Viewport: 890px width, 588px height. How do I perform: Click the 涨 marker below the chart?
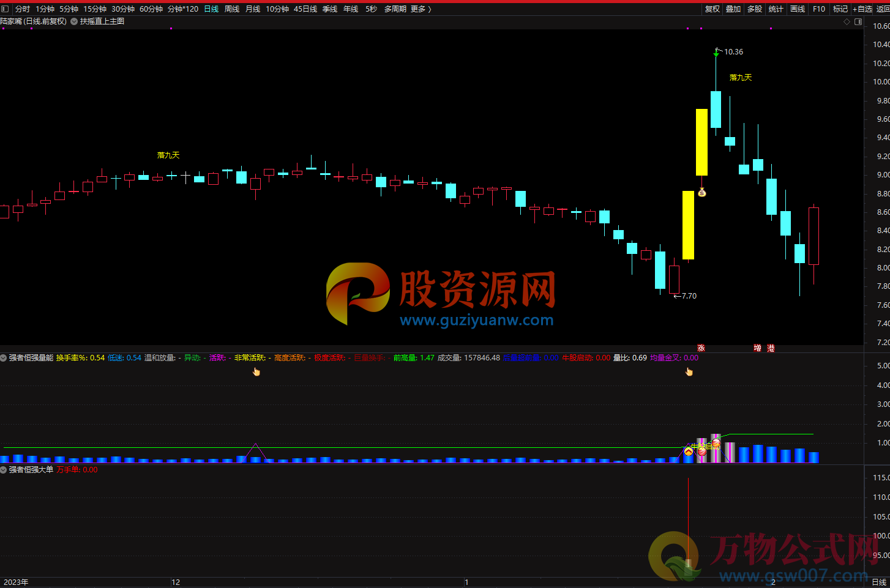point(701,348)
